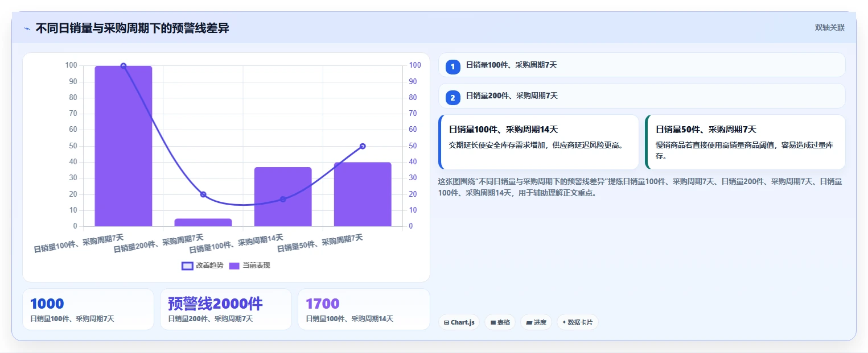Click the 双轴关联 label in header

coord(829,28)
